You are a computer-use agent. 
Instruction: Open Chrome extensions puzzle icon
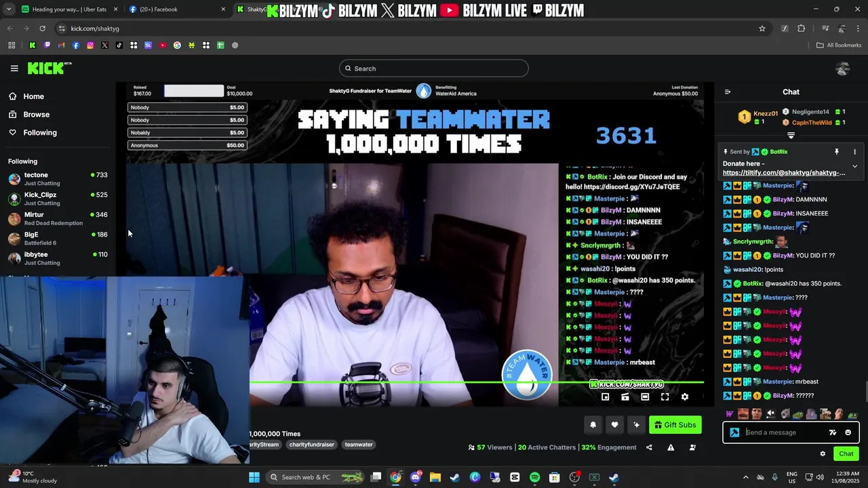[802, 28]
